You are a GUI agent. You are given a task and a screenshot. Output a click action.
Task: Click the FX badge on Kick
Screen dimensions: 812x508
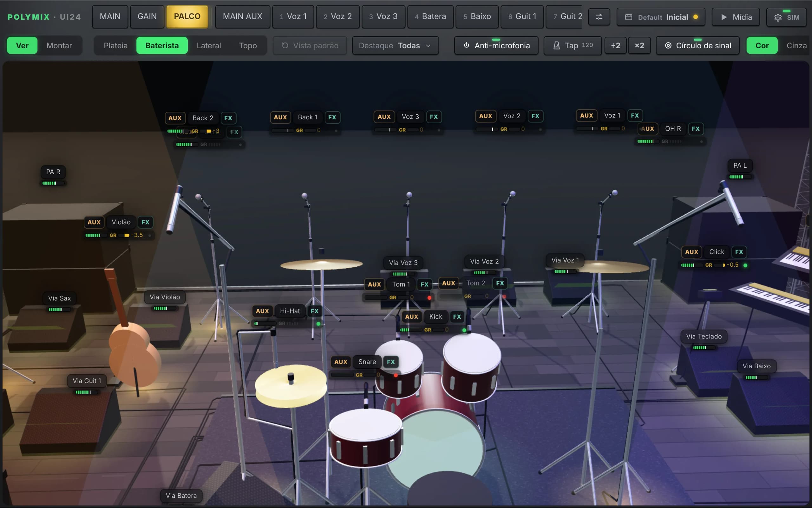pos(457,317)
